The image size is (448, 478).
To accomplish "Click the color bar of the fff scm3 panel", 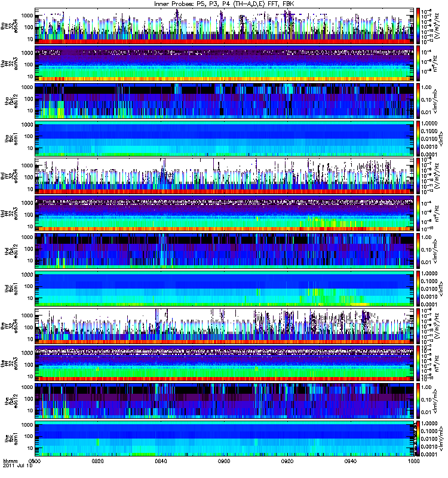I will 418,363.
